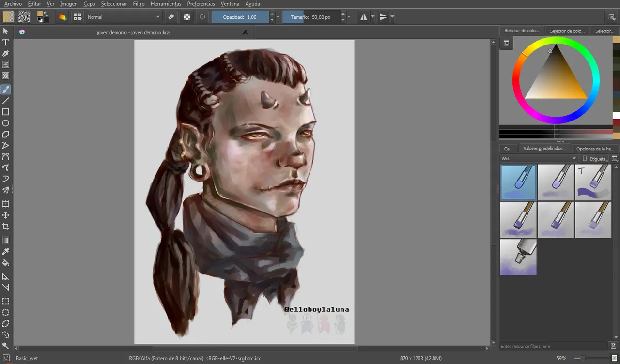Toggle preserve alpha
The image size is (620, 364).
pos(186,17)
